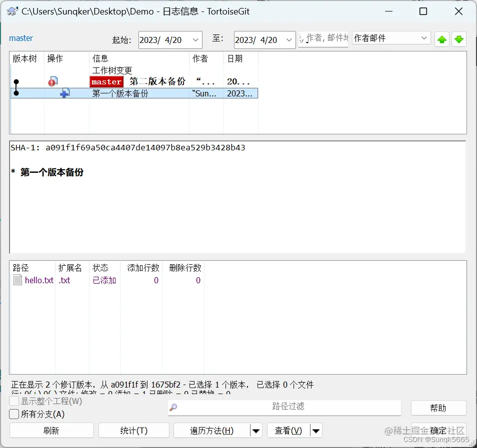Click the blue add icon on 第一个版本备份 row
Image resolution: width=477 pixels, height=448 pixels.
pos(64,93)
